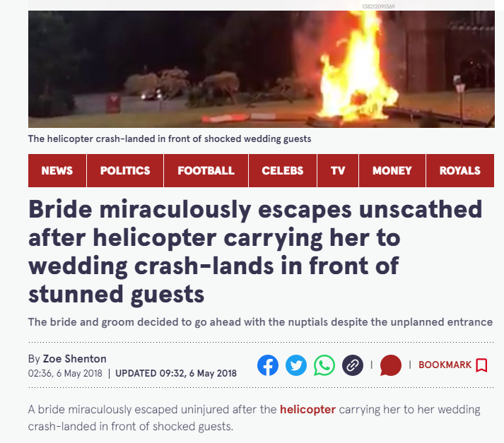Image resolution: width=504 pixels, height=443 pixels.
Task: Click the updated timestamp text
Action: (176, 373)
